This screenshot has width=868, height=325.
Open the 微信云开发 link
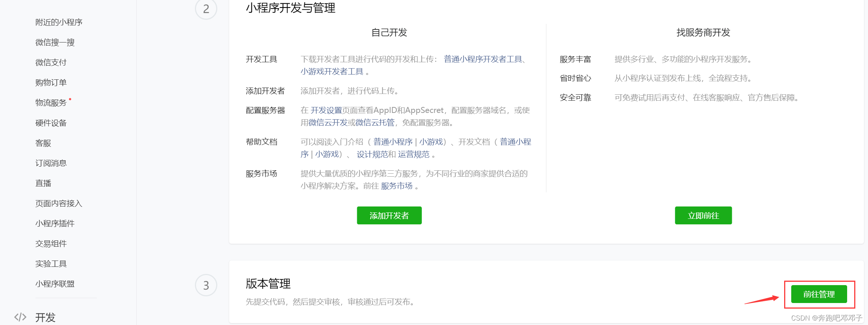coord(328,123)
